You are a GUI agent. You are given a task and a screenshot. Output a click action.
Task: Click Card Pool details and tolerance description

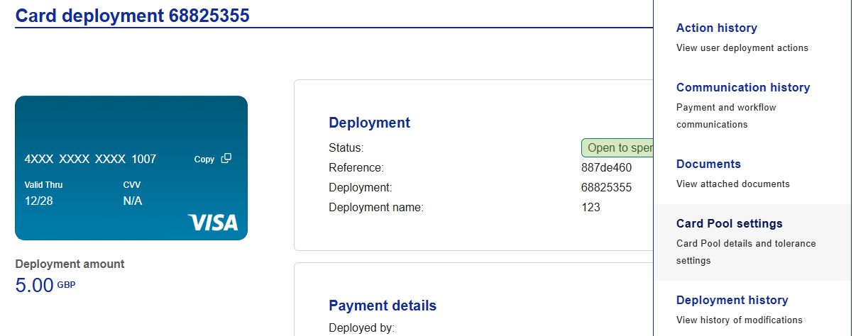(746, 252)
